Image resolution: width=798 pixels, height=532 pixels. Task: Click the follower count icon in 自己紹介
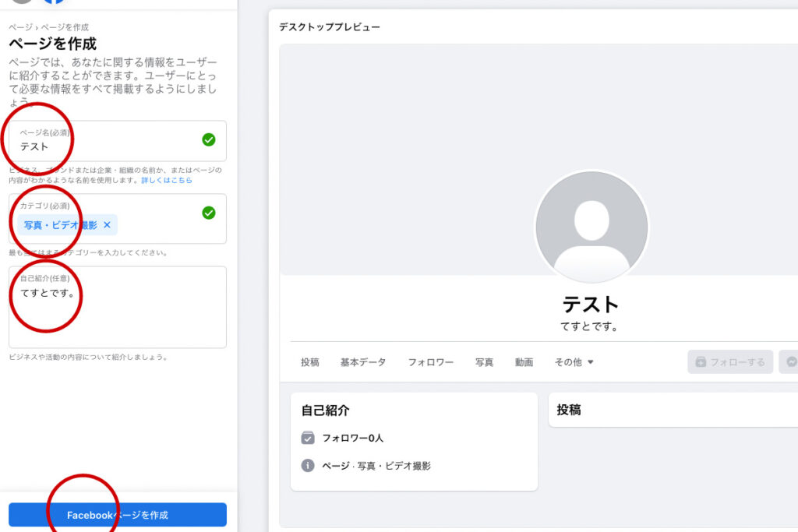[308, 438]
